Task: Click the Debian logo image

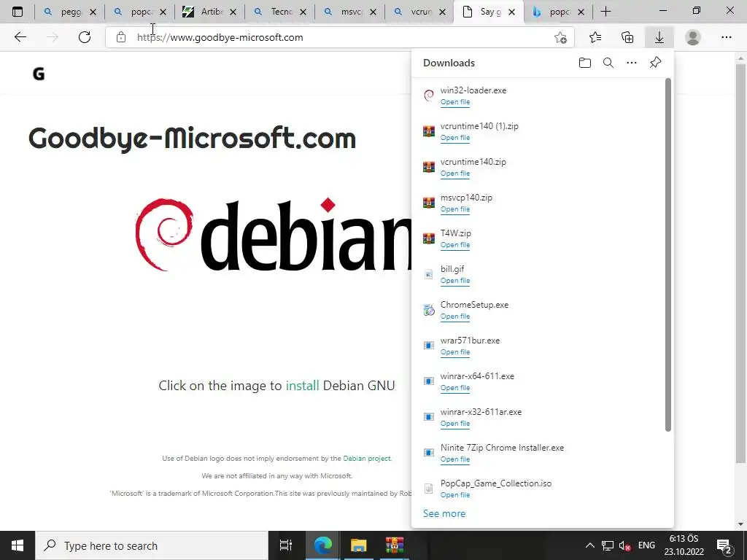Action: point(274,235)
